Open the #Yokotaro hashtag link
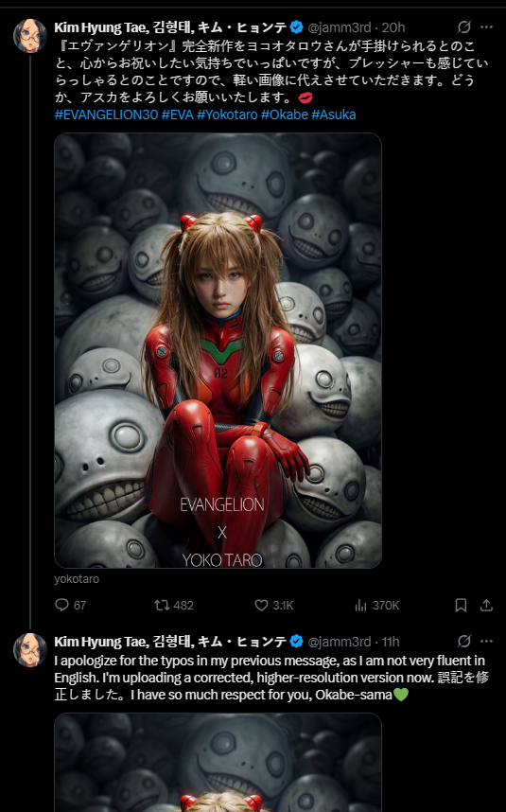Screen dimensions: 506x812 coord(227,115)
